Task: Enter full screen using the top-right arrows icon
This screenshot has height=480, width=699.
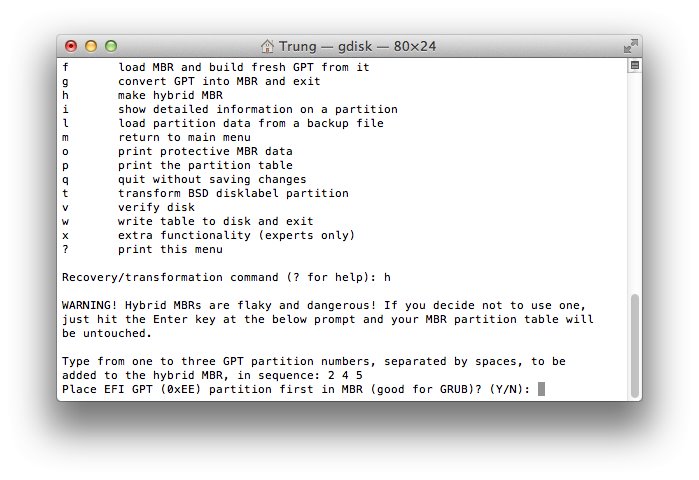Action: 630,46
